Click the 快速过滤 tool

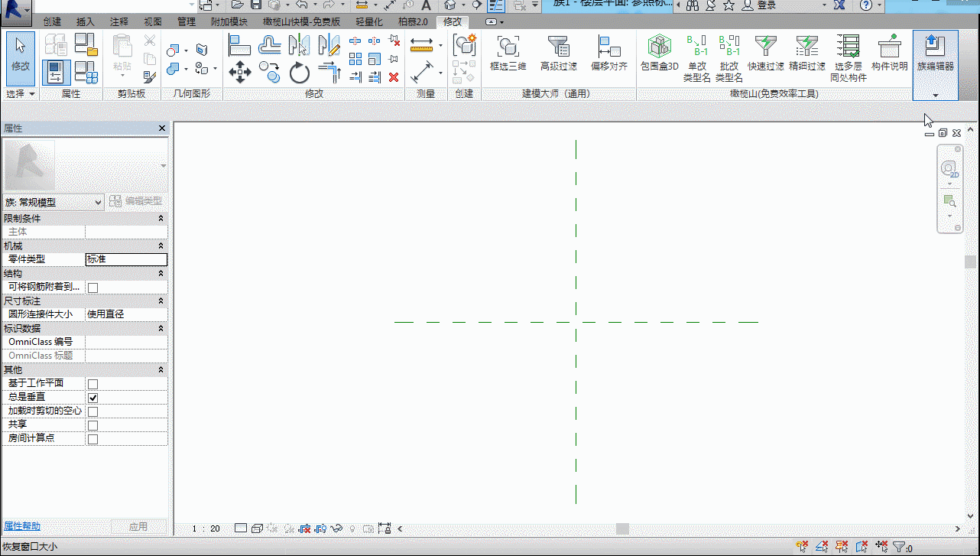coord(766,53)
